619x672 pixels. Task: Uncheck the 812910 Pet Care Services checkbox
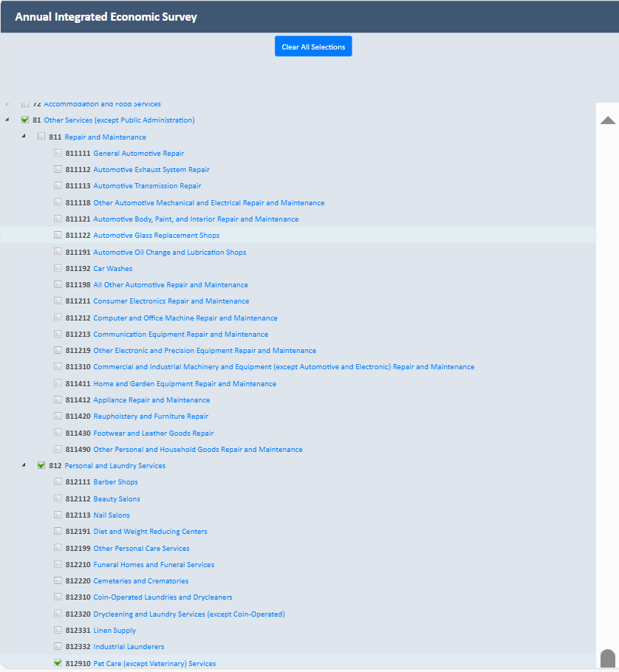[58, 663]
